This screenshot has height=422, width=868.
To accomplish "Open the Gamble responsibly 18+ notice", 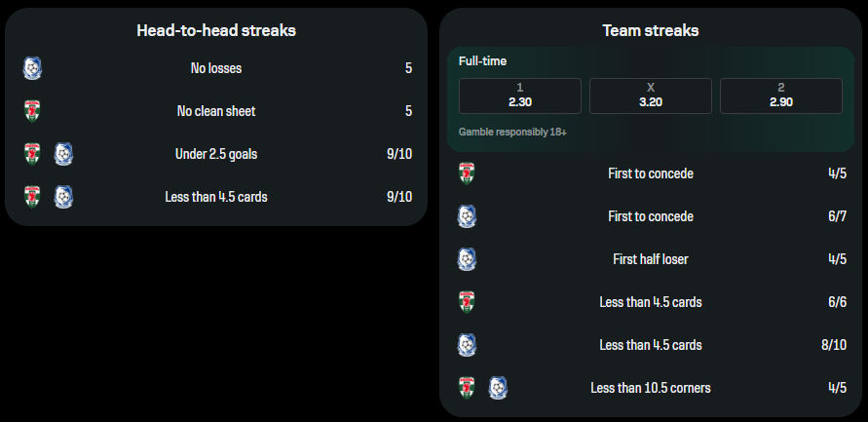I will (512, 133).
